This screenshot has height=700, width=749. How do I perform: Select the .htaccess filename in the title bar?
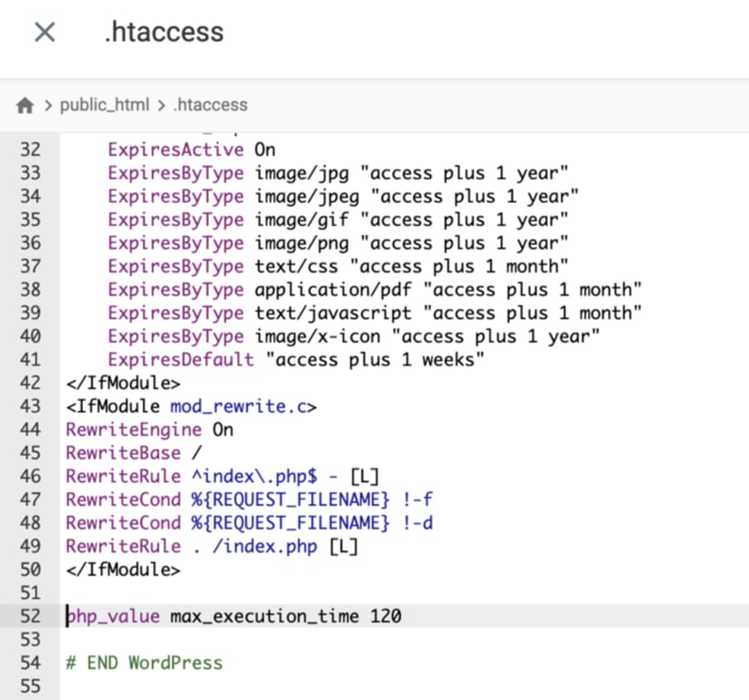[164, 32]
